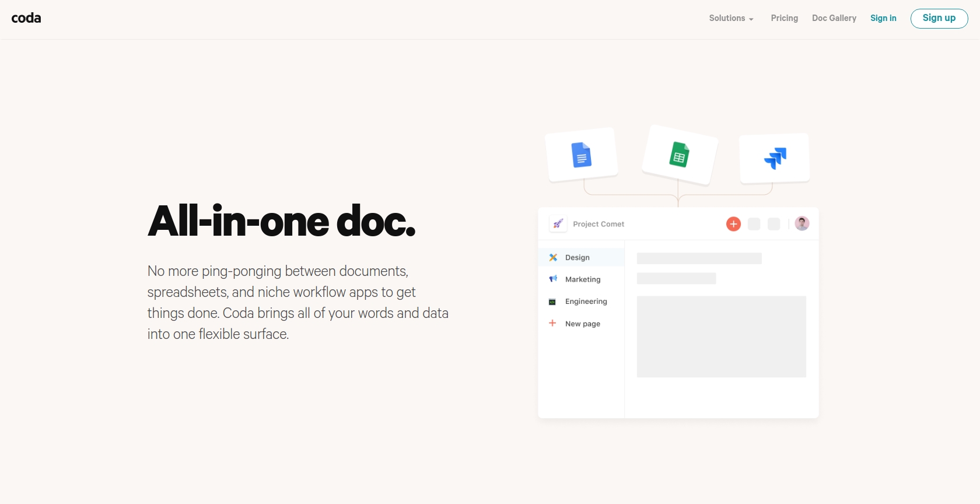Select the Engineering page
Image resolution: width=980 pixels, height=504 pixels.
pyautogui.click(x=581, y=302)
